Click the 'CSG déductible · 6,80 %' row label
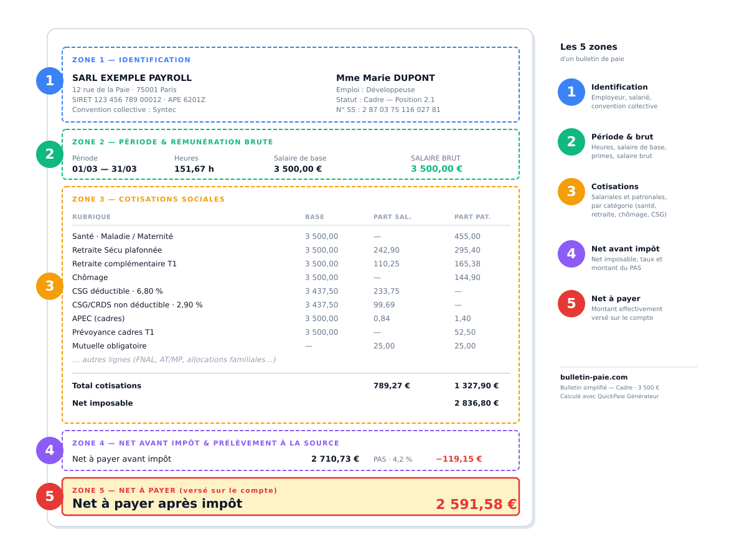747x560 pixels. tap(118, 291)
